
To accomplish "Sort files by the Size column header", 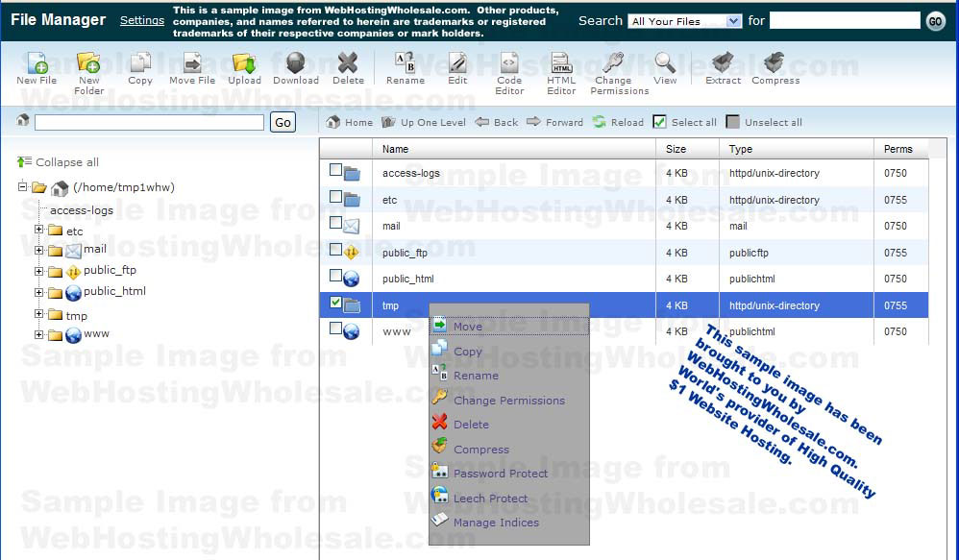I will coord(676,149).
